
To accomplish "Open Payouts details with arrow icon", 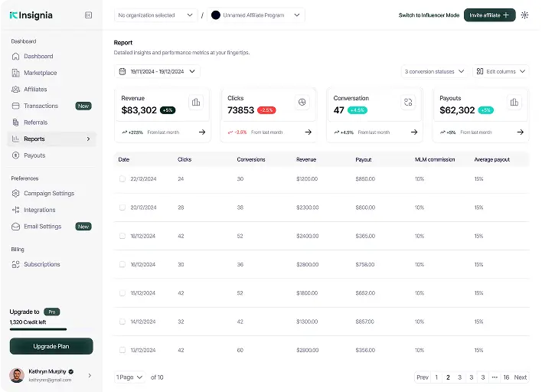I will point(521,132).
